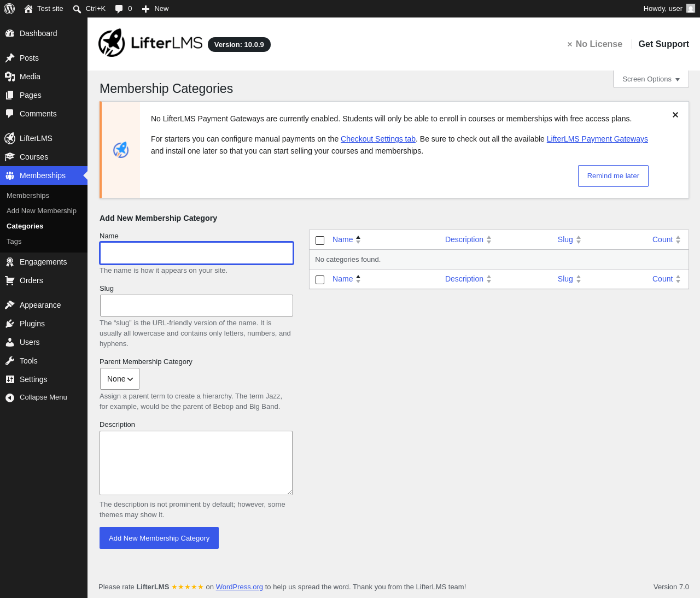Click the Pages icon in sidebar
The image size is (700, 598).
(10, 95)
